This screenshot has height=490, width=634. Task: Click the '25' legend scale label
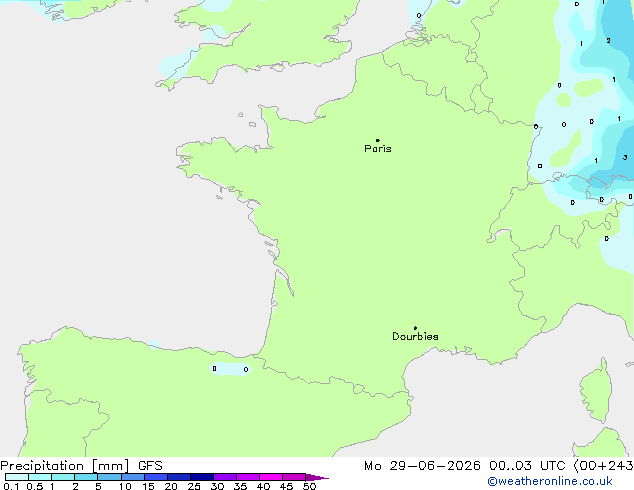click(x=194, y=486)
